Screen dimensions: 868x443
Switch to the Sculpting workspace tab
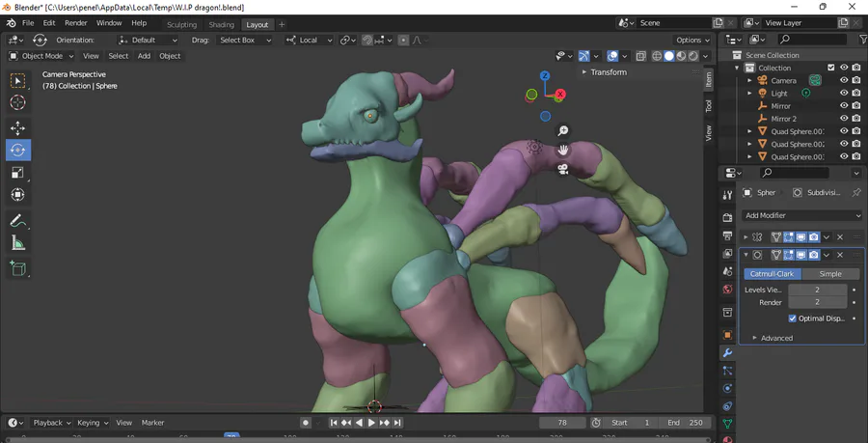click(181, 24)
